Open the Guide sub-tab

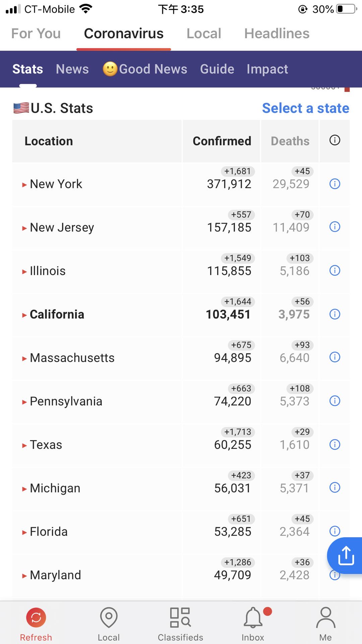coord(217,69)
